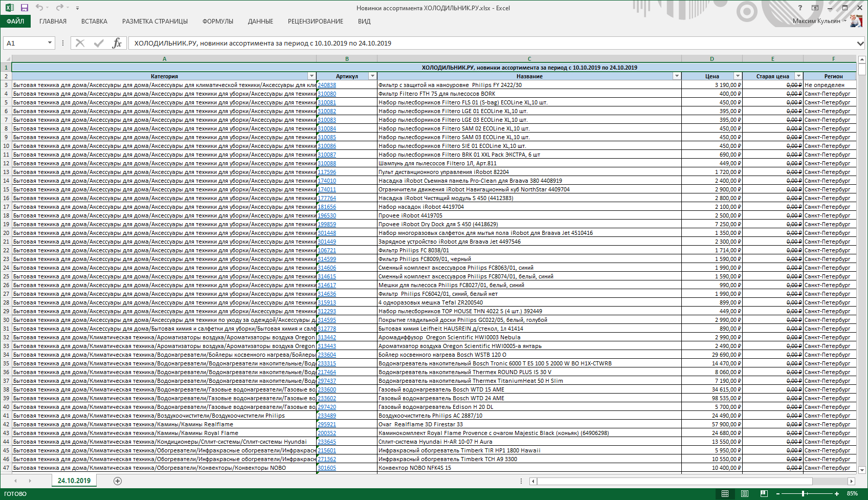The width and height of the screenshot is (868, 500).
Task: Switch to Normal view in status bar
Action: point(725,494)
